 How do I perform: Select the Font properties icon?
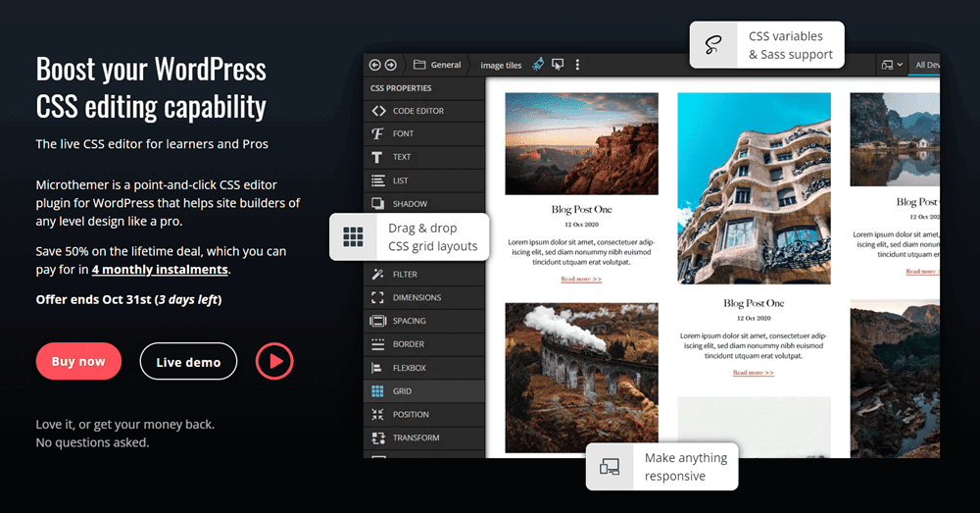pyautogui.click(x=377, y=133)
